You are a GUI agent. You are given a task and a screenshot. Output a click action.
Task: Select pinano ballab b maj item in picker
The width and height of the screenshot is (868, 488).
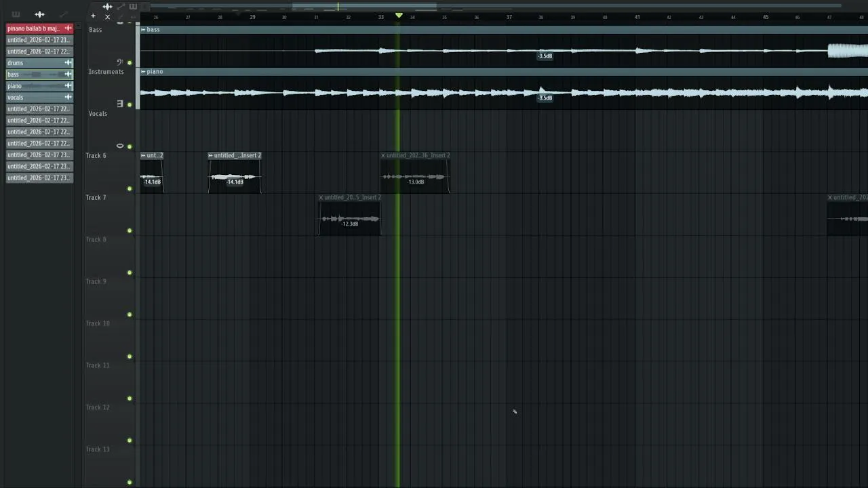39,28
